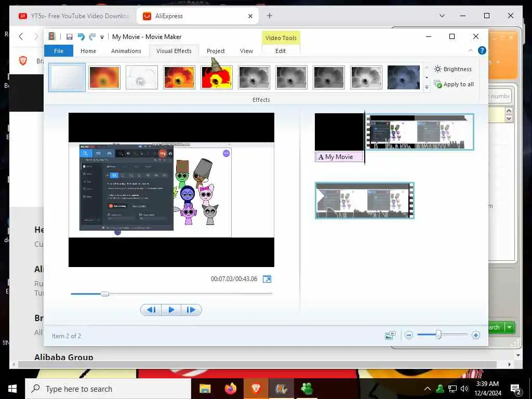Screen dimensions: 532x399
Task: Open the Windows Start menu
Action: 12,389
